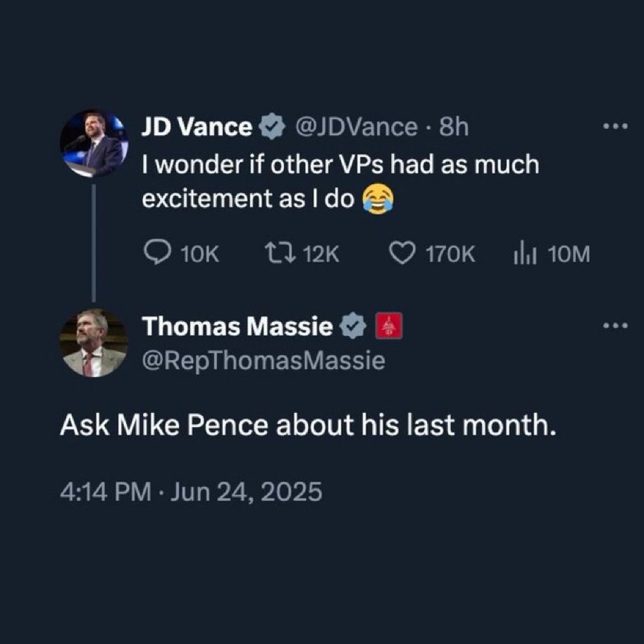This screenshot has height=644, width=644.
Task: Like JD Vance's tweet with the heart
Action: pos(402,254)
